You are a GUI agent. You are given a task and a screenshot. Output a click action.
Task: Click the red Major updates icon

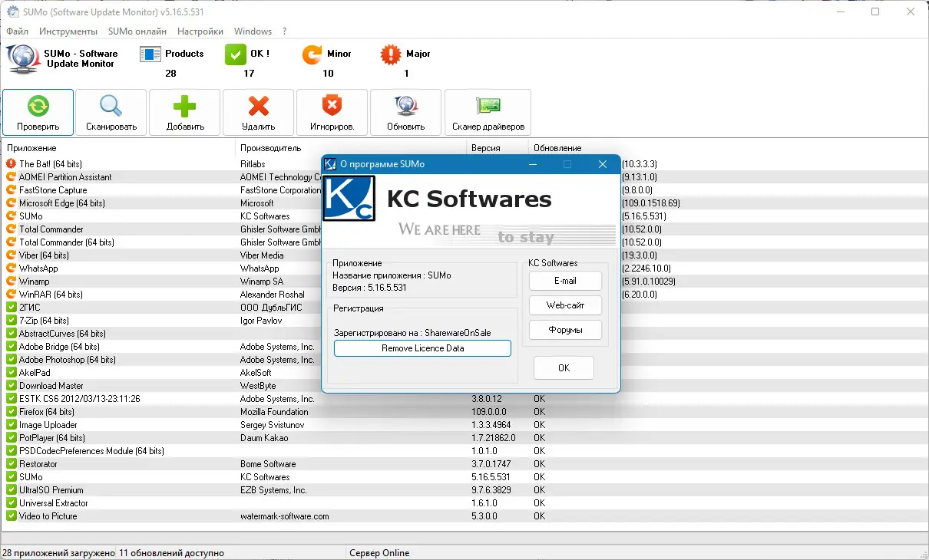391,54
